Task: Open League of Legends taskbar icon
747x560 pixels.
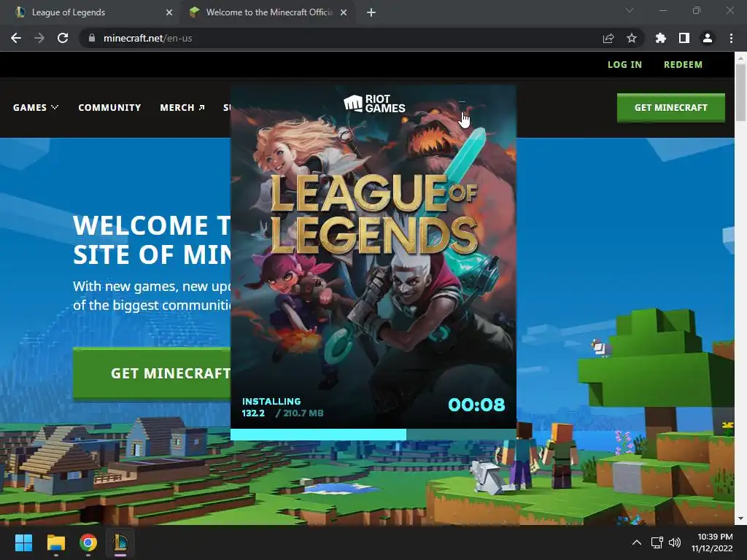Action: (120, 542)
